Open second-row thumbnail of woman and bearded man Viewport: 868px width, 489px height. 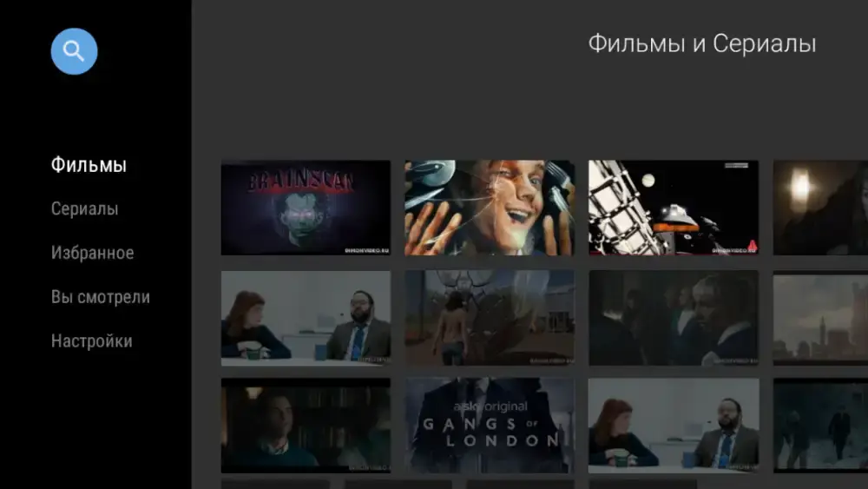[306, 317]
